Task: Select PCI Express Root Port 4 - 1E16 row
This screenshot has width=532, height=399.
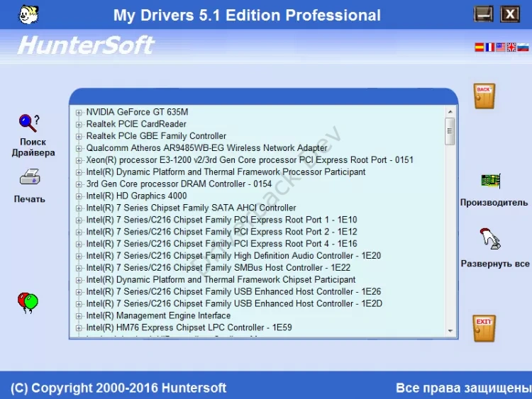Action: [221, 243]
